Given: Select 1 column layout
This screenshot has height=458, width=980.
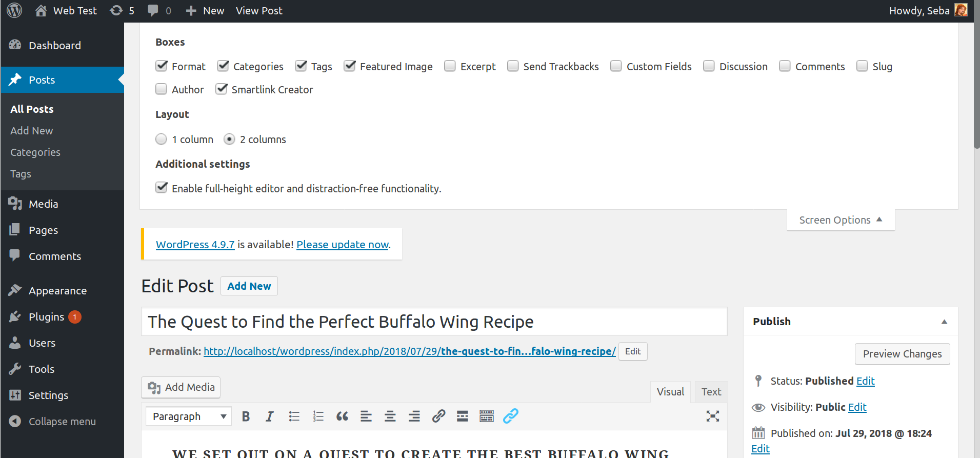Looking at the screenshot, I should pyautogui.click(x=162, y=139).
